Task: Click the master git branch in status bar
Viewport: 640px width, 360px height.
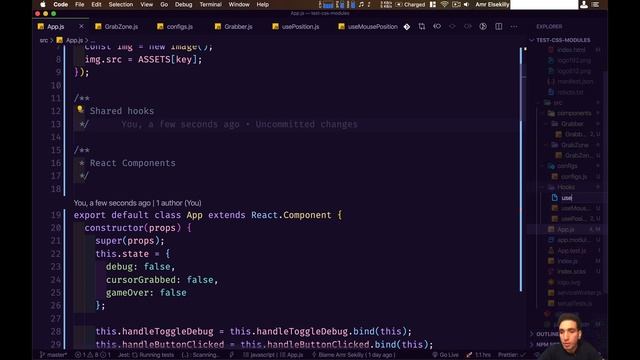Action: click(53, 355)
